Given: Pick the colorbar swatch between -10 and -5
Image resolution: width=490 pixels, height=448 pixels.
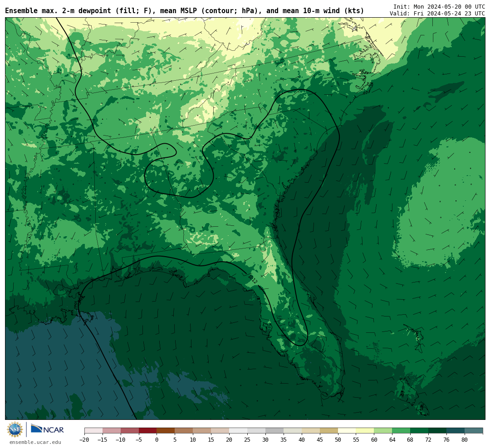Looking at the screenshot, I should click(130, 431).
